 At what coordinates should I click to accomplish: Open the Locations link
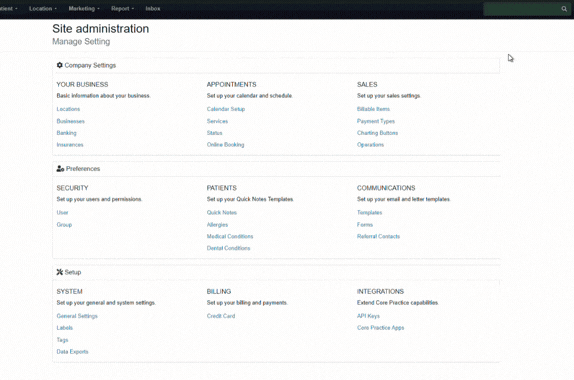point(68,109)
